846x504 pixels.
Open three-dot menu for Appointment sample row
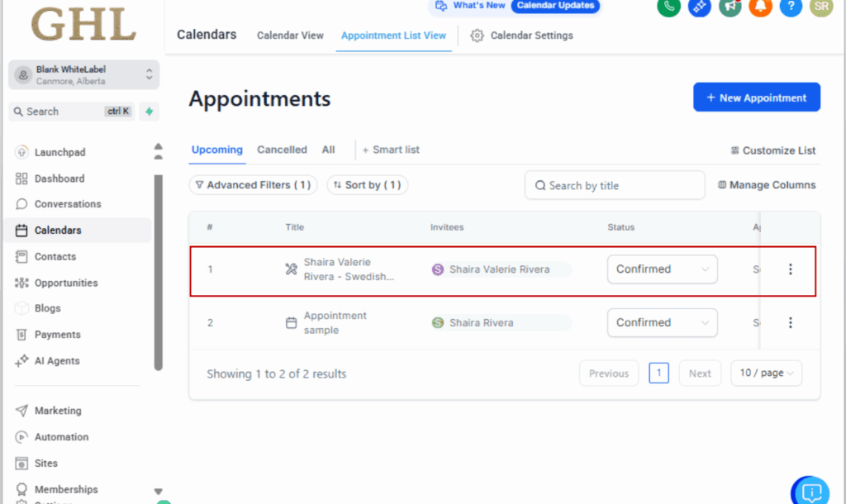[x=790, y=323]
